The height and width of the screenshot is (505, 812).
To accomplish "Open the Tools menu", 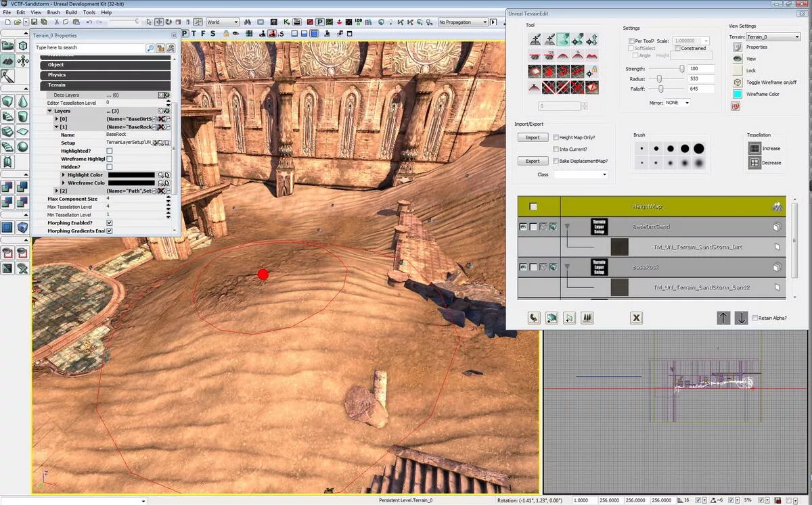I will (89, 12).
